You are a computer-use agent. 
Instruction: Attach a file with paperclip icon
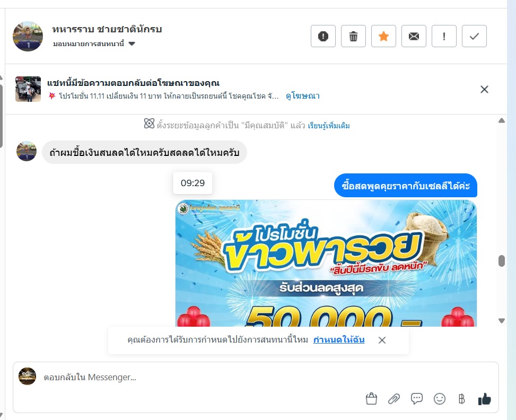[394, 399]
